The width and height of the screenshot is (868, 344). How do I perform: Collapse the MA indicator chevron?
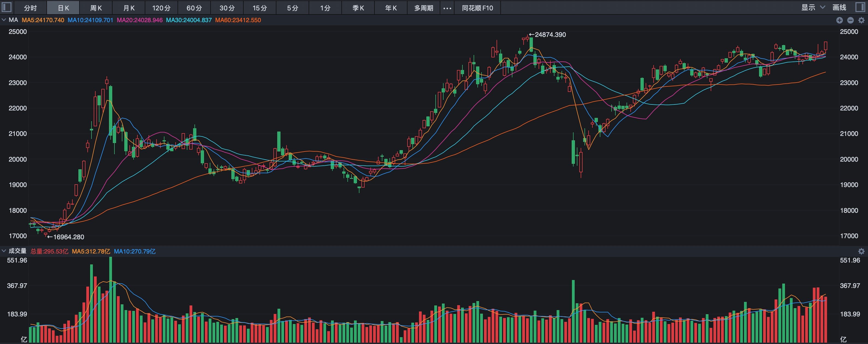(x=4, y=20)
